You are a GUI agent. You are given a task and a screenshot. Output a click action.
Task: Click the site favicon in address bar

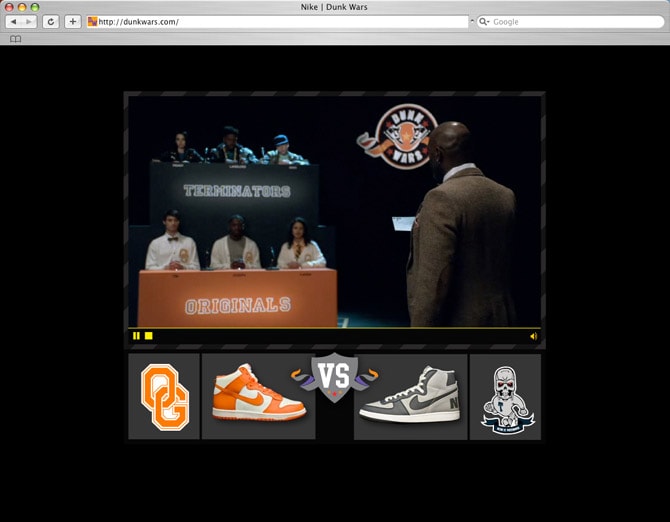92,22
